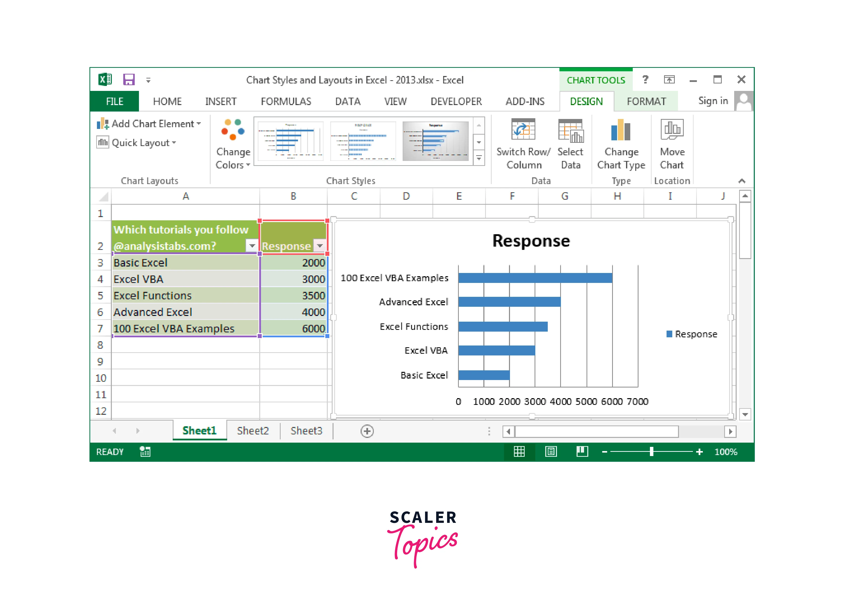845x616 pixels.
Task: Switch to Page Break Preview icon
Action: point(582,452)
